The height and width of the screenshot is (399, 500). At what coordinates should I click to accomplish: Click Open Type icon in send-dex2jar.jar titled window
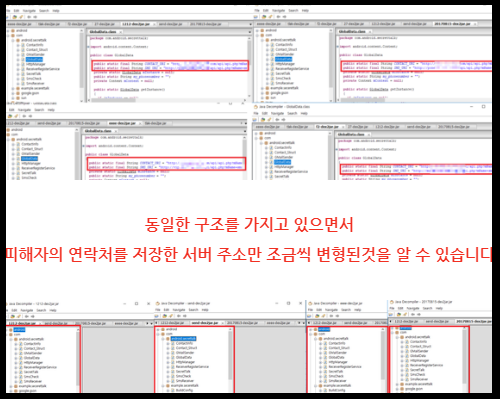[x=166, y=316]
